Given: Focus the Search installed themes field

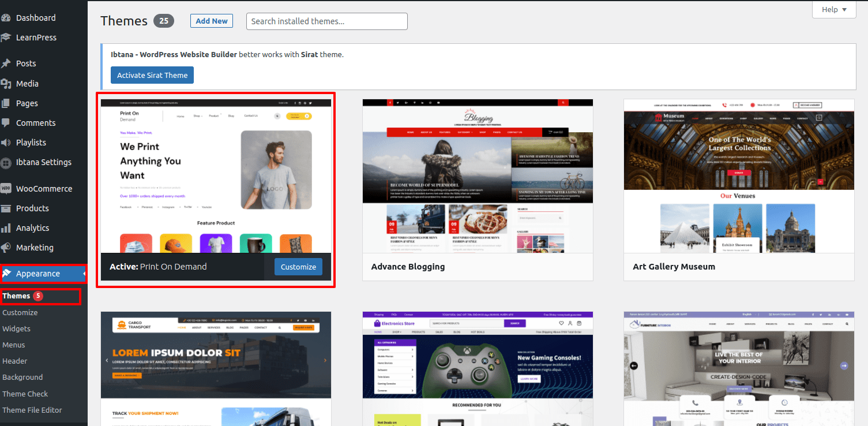Looking at the screenshot, I should click(x=327, y=21).
